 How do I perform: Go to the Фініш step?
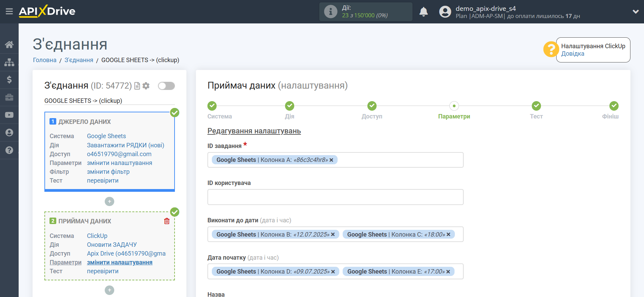(x=614, y=106)
